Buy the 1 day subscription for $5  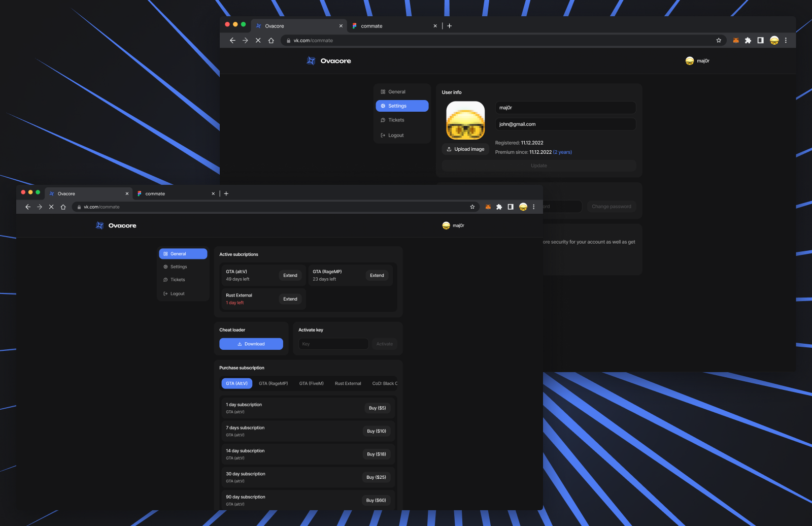[x=378, y=408]
